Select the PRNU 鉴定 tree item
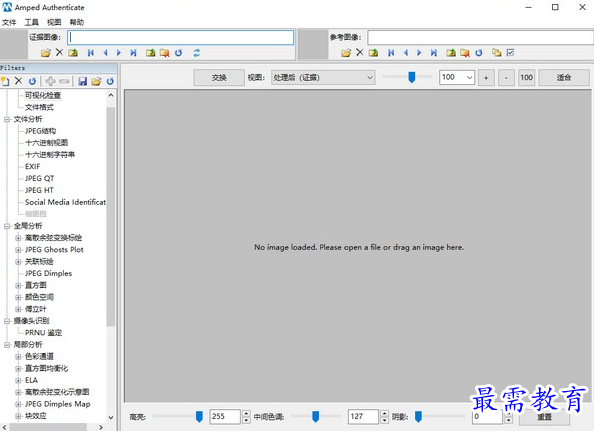The width and height of the screenshot is (594, 431). click(x=43, y=333)
